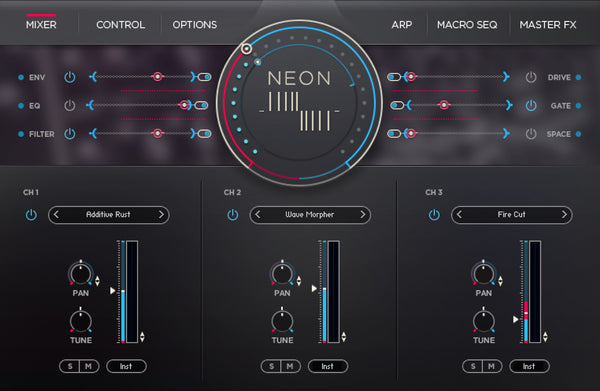600x391 pixels.
Task: Click the CH 2 pan stepper arrows
Action: 299,281
